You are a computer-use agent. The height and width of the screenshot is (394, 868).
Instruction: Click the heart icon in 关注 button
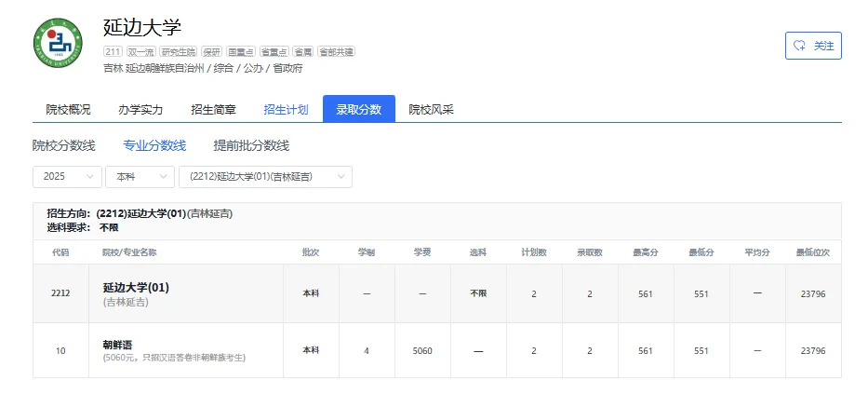pos(799,46)
